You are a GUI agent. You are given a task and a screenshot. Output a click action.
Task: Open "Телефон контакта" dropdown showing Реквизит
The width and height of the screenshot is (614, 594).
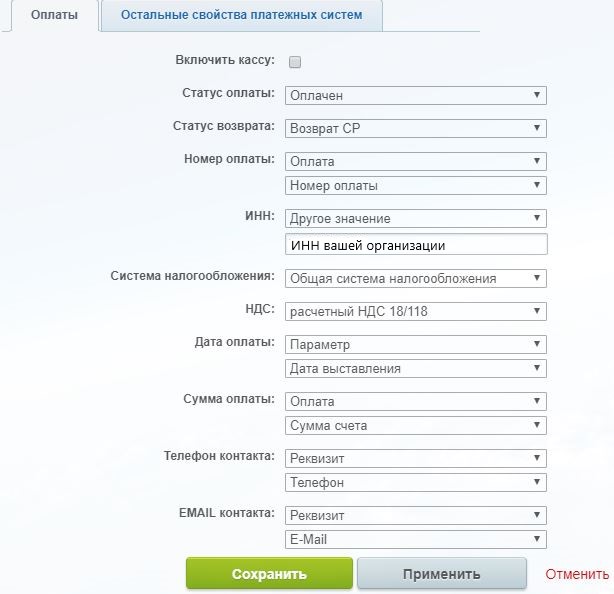tap(416, 458)
